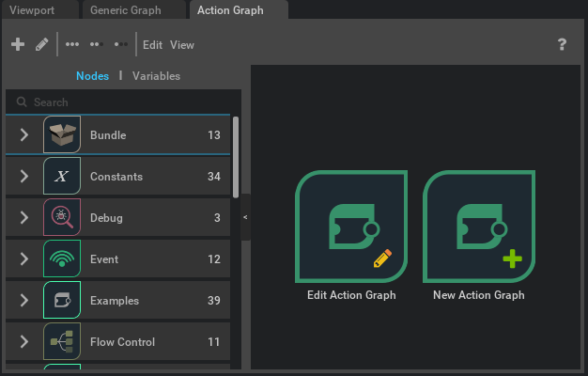Screen dimensions: 588x376
Task: Click the plus icon in the toolbar
Action: point(17,44)
